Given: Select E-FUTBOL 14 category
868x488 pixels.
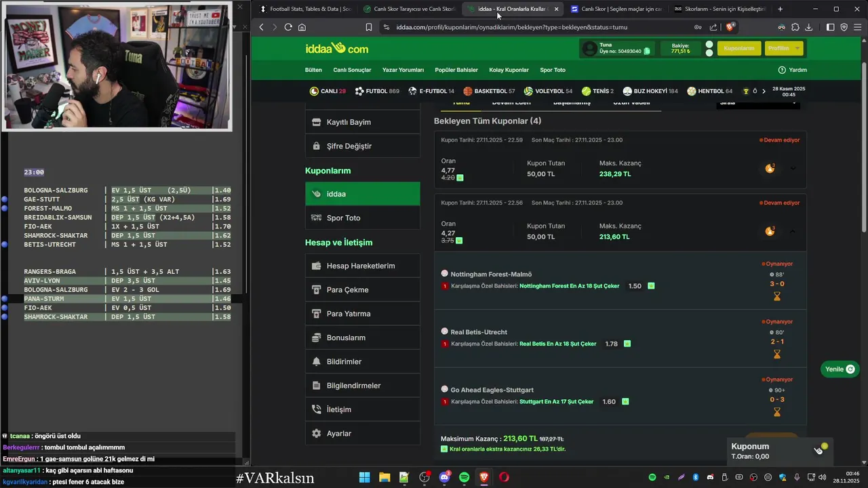Looking at the screenshot, I should pyautogui.click(x=431, y=91).
